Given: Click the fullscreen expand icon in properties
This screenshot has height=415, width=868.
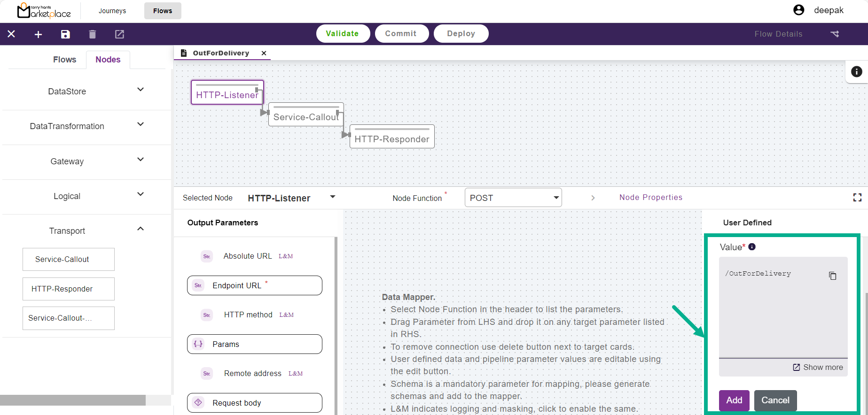Looking at the screenshot, I should (x=857, y=198).
